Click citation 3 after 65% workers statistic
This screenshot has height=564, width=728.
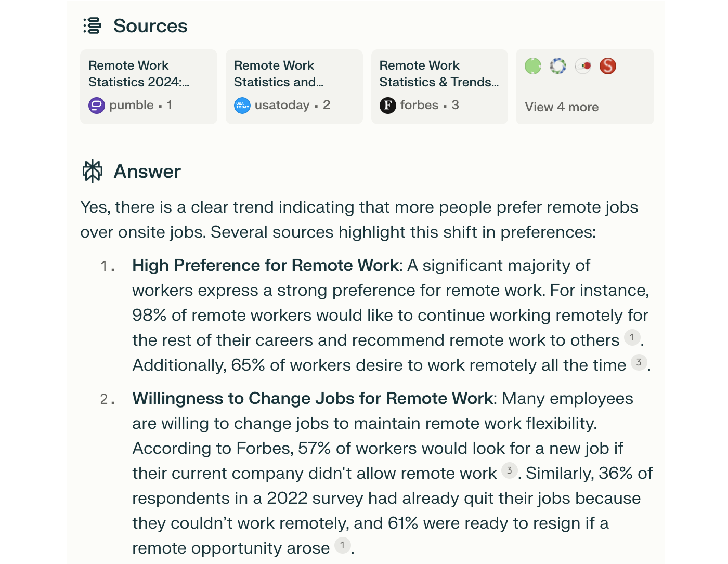[639, 362]
